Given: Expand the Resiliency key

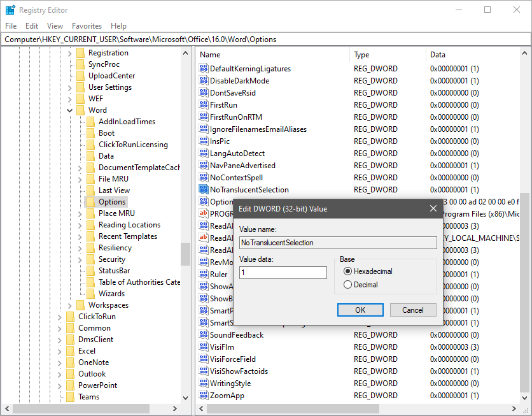Looking at the screenshot, I should 80,248.
